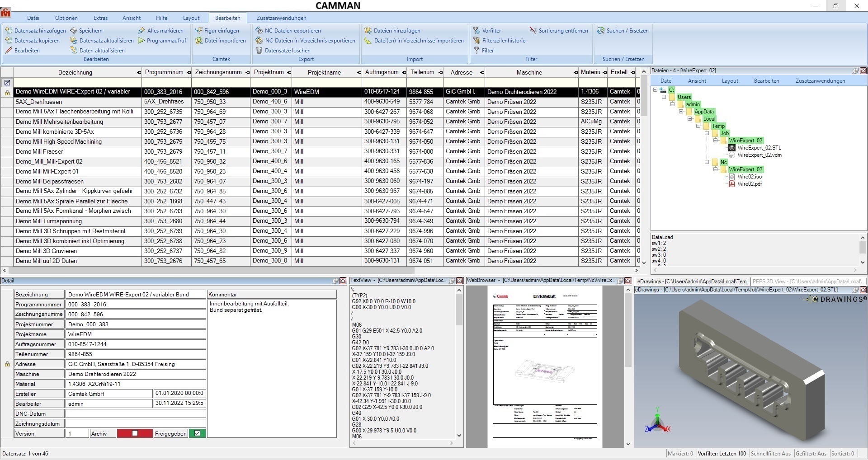
Task: Collapse the Local folder node
Action: pyautogui.click(x=690, y=119)
